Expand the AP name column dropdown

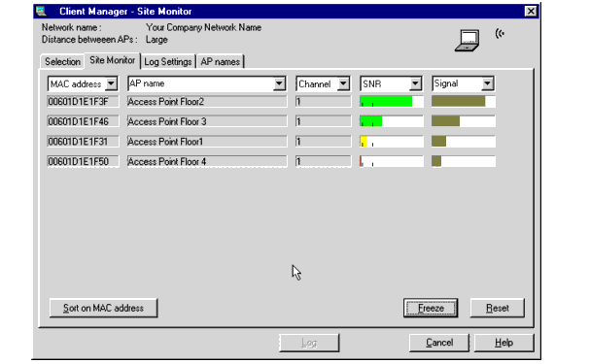click(279, 83)
